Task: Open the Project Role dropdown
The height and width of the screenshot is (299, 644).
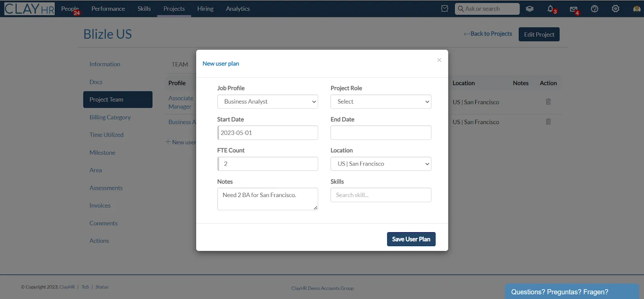Action: pyautogui.click(x=381, y=102)
